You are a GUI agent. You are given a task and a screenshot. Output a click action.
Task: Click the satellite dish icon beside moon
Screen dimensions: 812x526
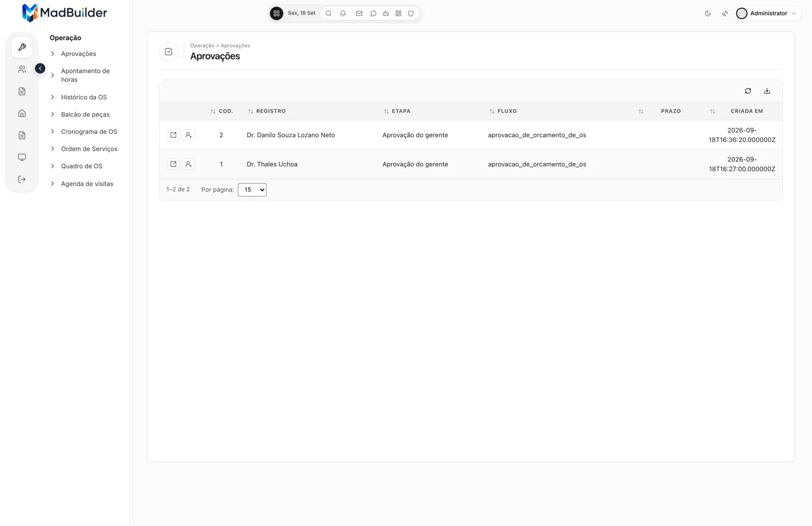[x=725, y=14]
